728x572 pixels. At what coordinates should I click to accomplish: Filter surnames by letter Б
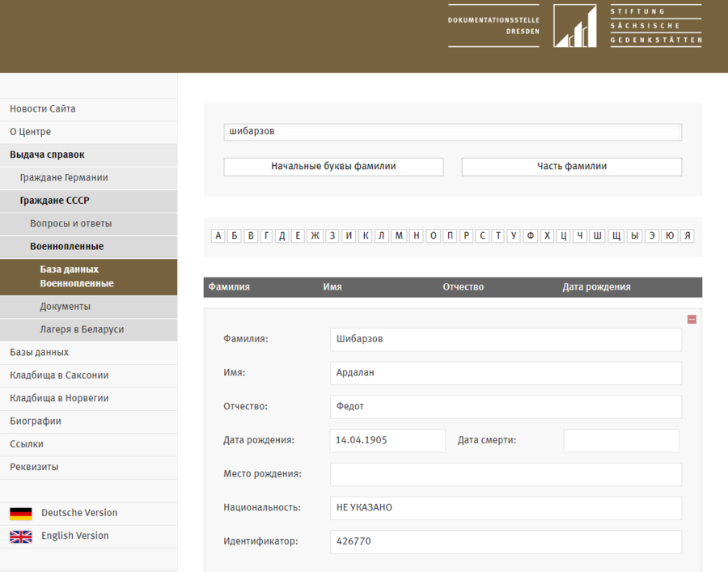tap(235, 236)
